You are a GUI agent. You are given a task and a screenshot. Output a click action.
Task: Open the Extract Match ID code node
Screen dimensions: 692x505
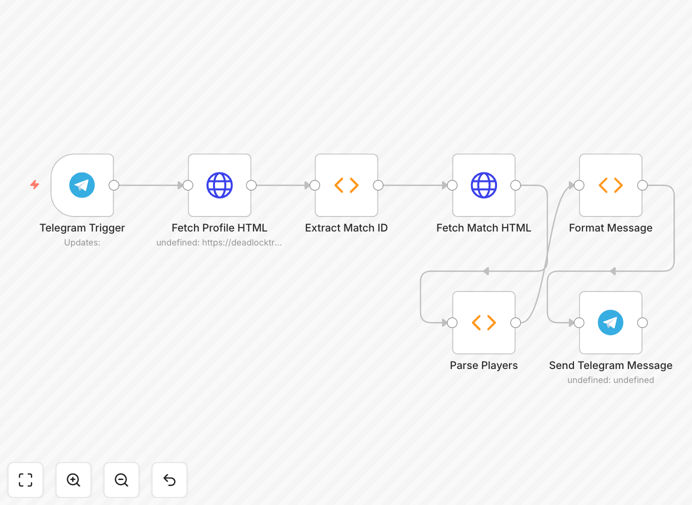[346, 185]
